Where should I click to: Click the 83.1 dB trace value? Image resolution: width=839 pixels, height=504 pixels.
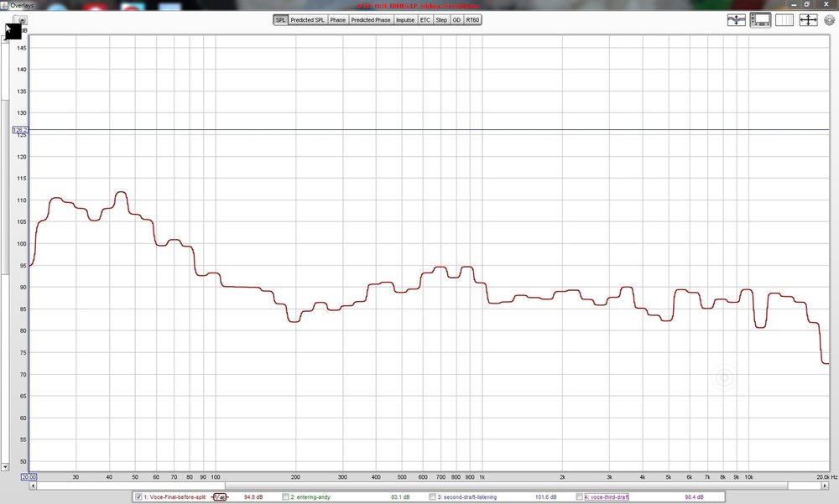400,497
